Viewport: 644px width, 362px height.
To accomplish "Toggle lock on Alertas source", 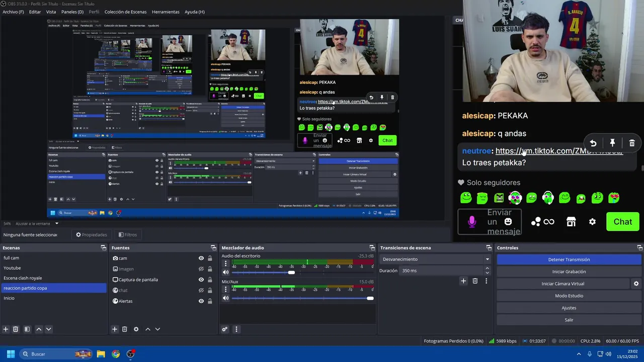I will (210, 301).
